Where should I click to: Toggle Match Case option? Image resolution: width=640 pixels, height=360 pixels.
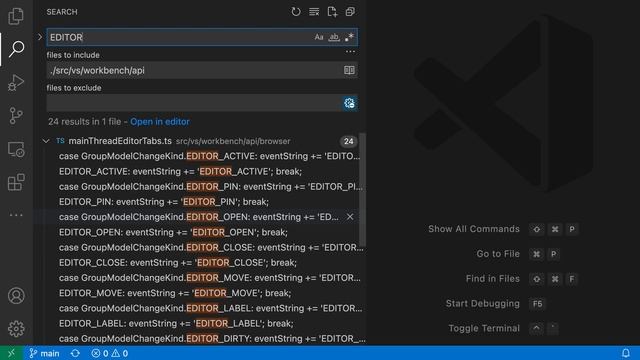(319, 37)
